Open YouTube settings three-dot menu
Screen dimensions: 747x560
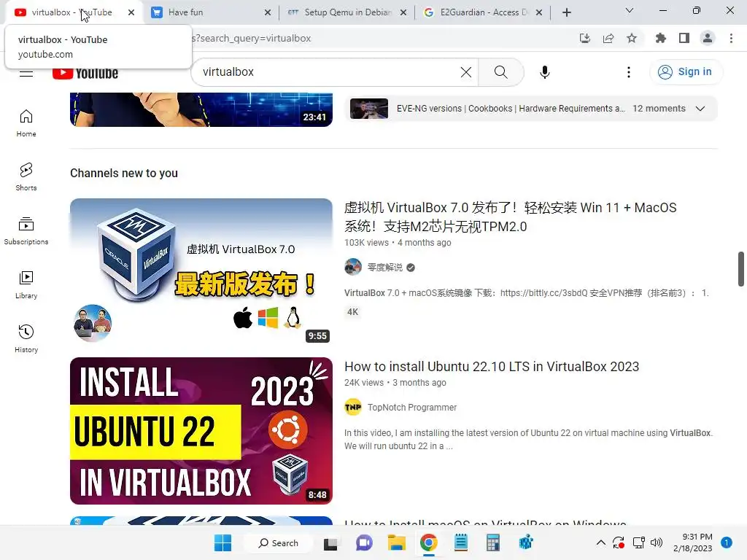click(x=628, y=72)
